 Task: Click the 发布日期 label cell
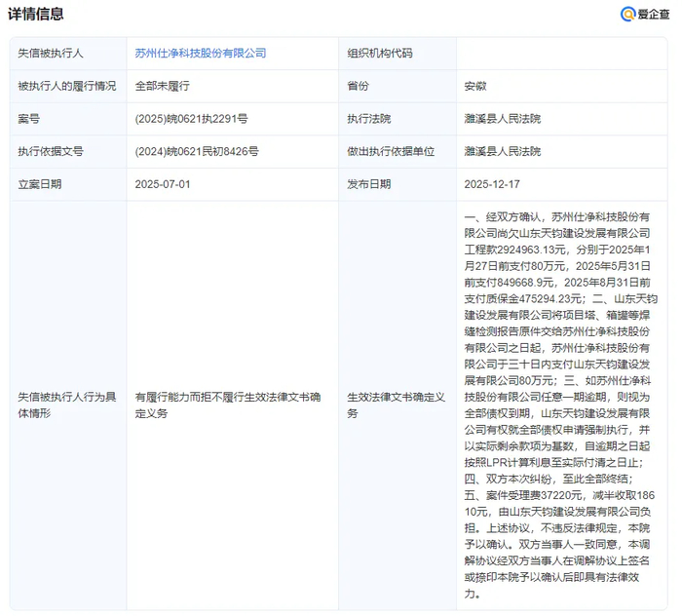point(368,184)
